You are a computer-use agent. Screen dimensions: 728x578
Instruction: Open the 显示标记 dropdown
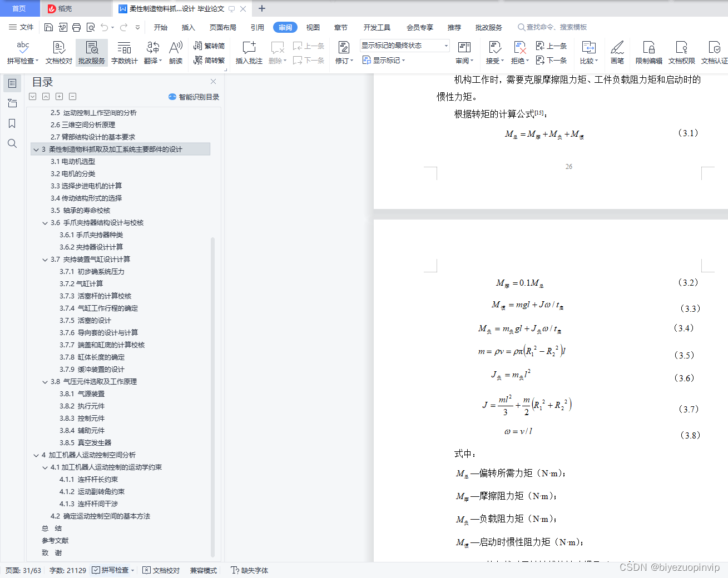coord(384,60)
